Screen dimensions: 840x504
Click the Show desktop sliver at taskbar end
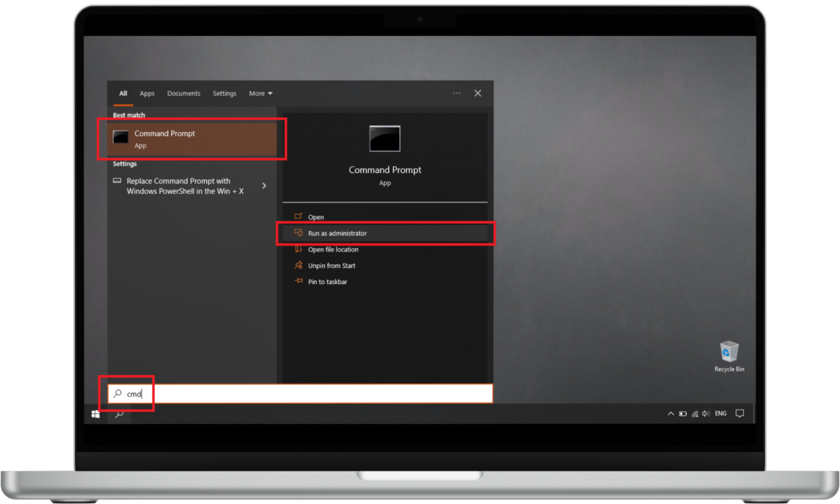click(x=754, y=414)
